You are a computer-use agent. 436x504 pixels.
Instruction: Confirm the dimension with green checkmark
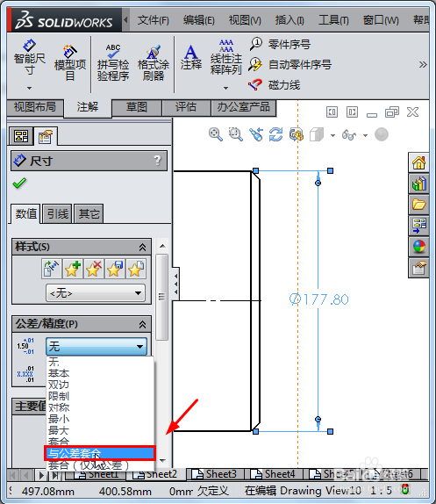pos(19,184)
